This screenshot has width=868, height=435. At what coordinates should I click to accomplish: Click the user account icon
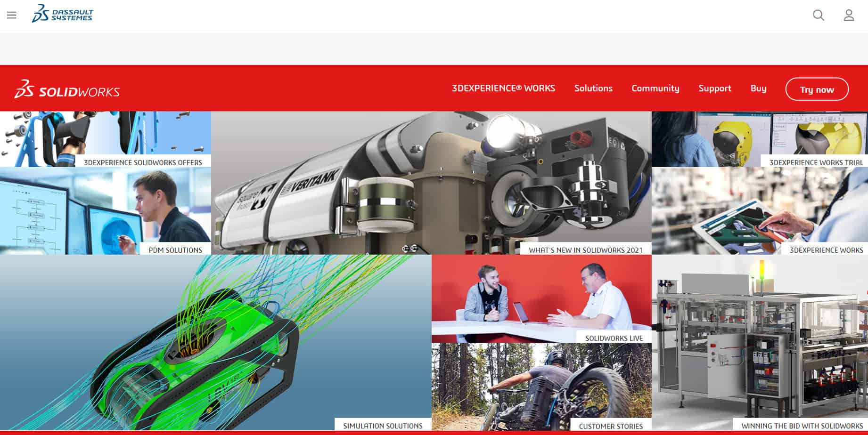pyautogui.click(x=848, y=16)
